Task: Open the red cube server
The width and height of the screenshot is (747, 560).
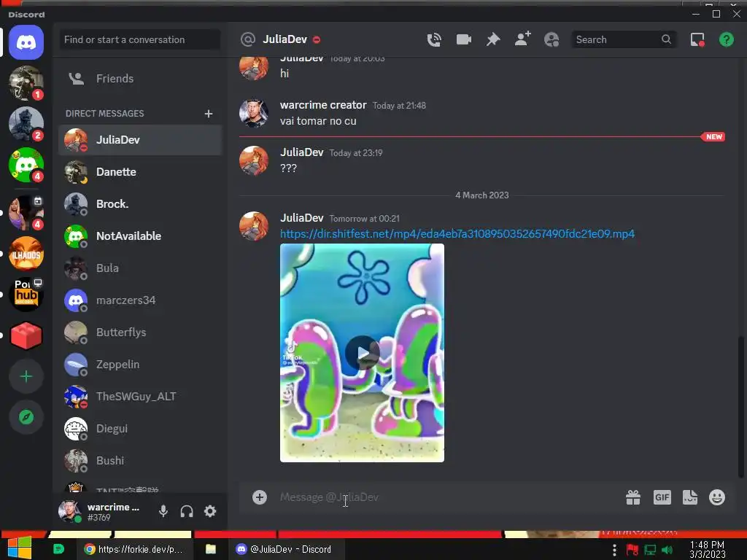Action: pyautogui.click(x=26, y=335)
